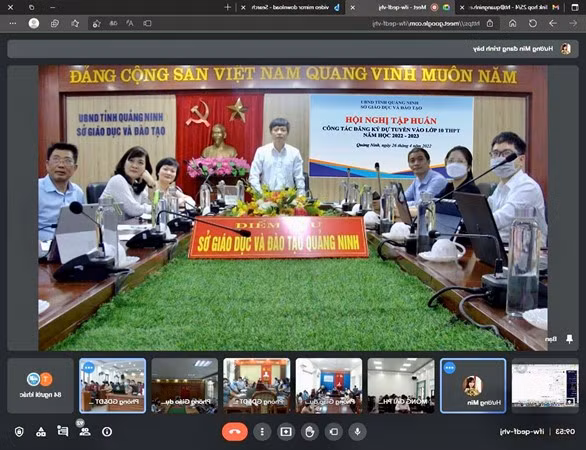Unpin the main presentation using the pin icon
This screenshot has width=586, height=450.
[x=569, y=339]
